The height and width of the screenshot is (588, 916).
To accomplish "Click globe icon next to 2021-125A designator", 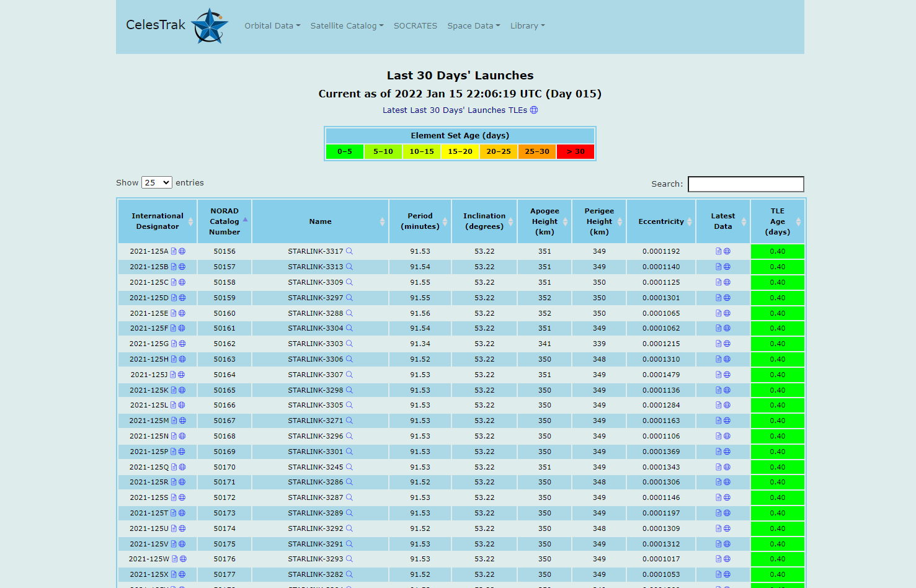I will [182, 251].
